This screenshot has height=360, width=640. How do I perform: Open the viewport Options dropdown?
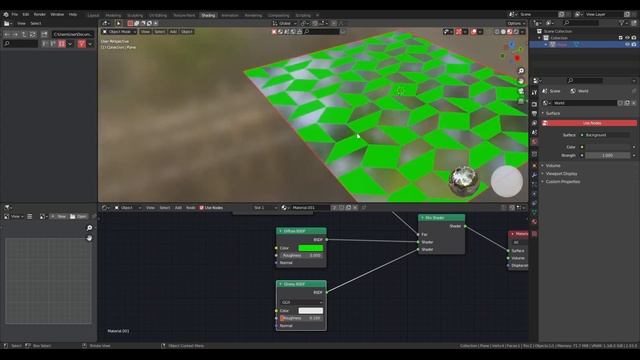coord(516,23)
